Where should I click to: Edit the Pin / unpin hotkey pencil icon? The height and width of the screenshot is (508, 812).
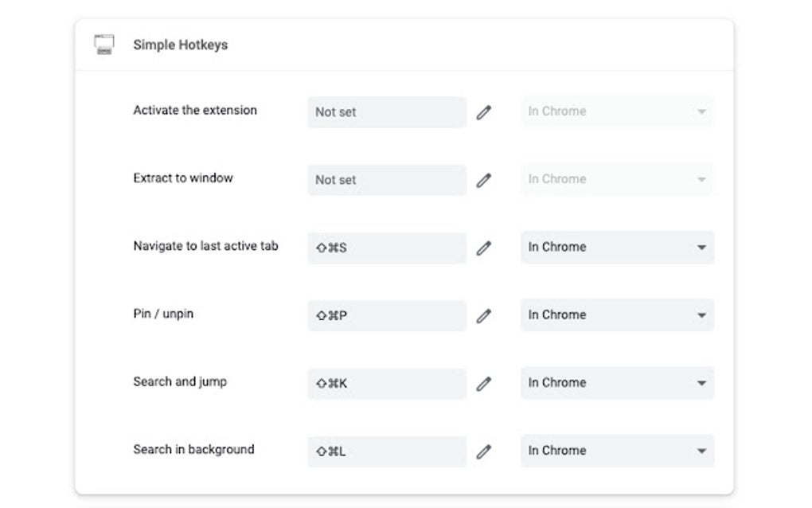pos(484,317)
